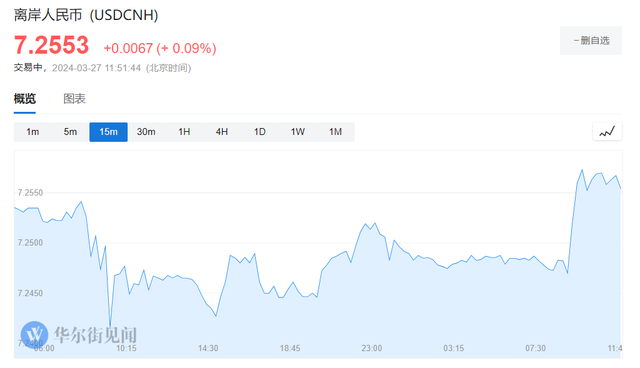Switch chart to 1D timeframe
The width and height of the screenshot is (640, 368).
(260, 132)
